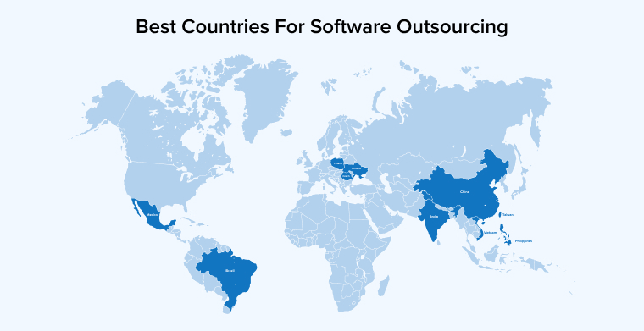
Task: Click the "Ukraine" country label
Action: tap(357, 168)
